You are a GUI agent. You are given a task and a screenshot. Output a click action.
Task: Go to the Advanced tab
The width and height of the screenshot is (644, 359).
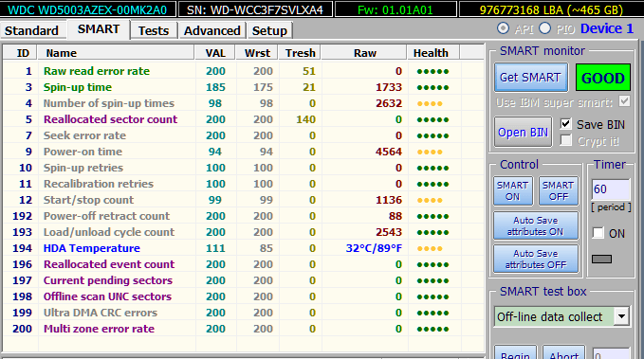click(x=212, y=30)
